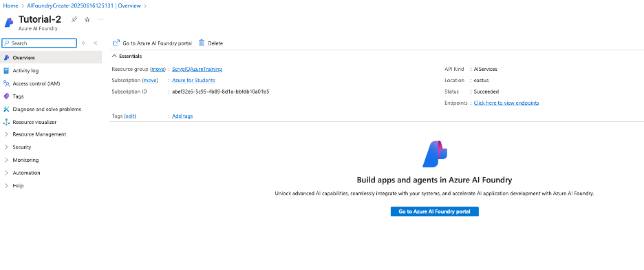
Task: Focus the sidebar Search field
Action: 39,43
